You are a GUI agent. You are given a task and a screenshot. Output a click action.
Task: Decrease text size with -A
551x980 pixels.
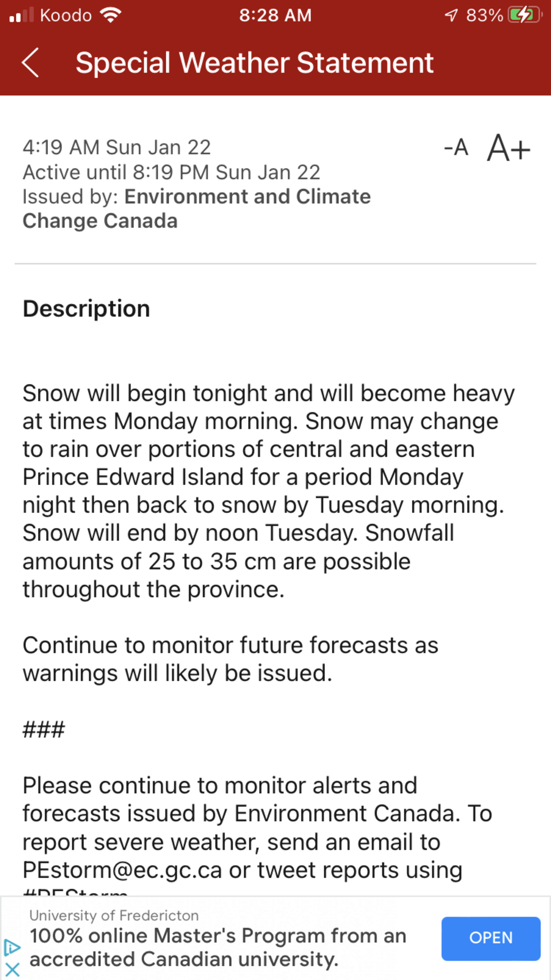pos(456,148)
